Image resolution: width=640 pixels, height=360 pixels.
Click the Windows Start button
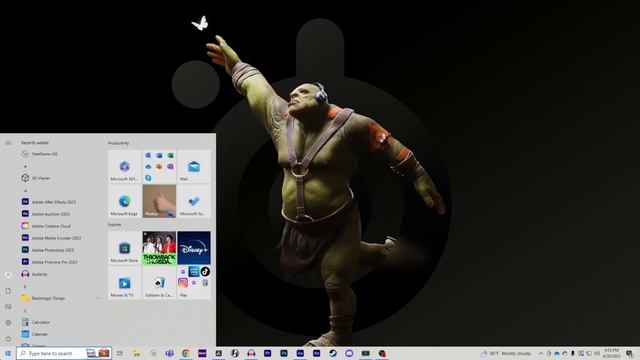[8, 353]
